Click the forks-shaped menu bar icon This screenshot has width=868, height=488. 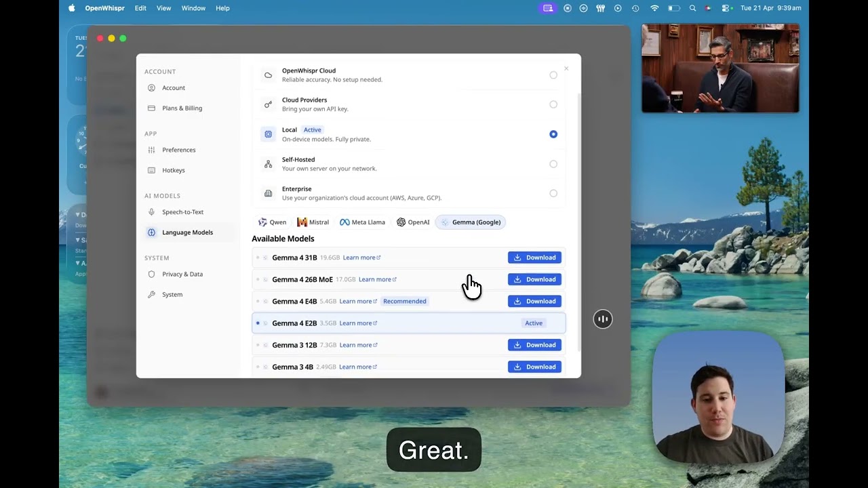tap(600, 8)
